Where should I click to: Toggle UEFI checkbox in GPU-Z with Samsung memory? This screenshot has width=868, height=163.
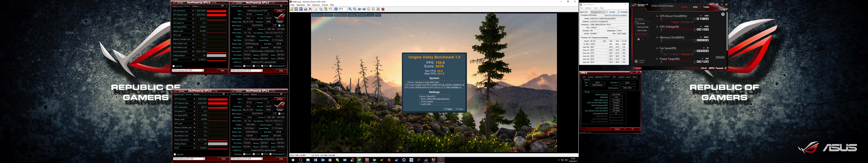click(x=279, y=25)
